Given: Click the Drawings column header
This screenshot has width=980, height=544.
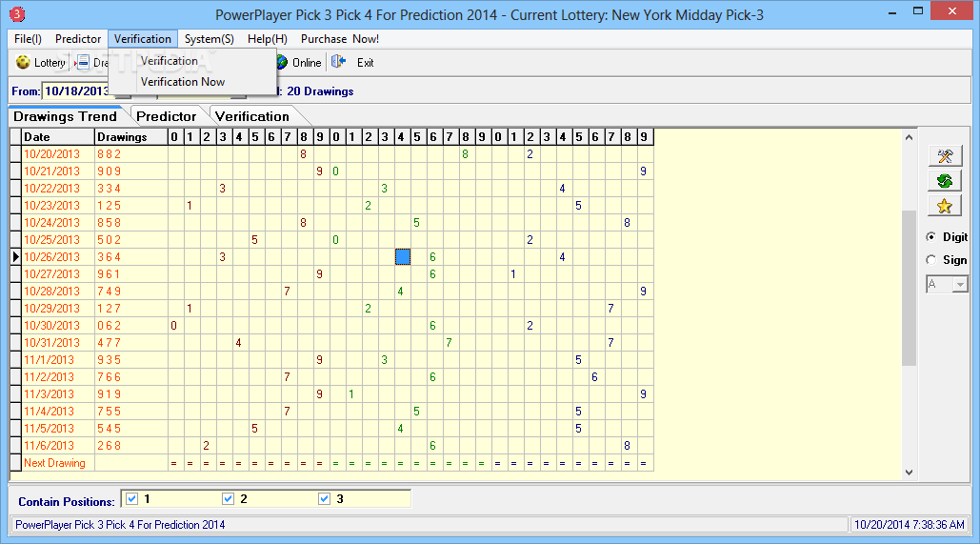Looking at the screenshot, I should (131, 137).
